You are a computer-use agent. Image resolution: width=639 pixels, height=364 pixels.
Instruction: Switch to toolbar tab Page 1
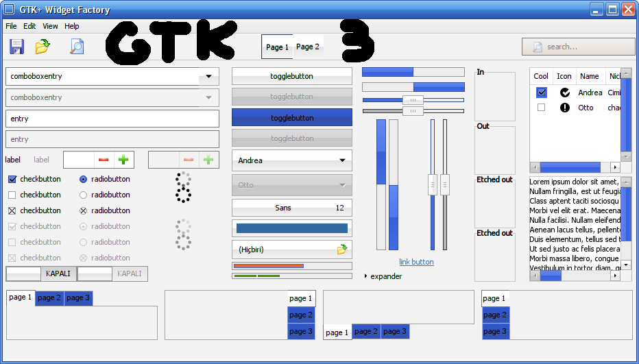277,47
